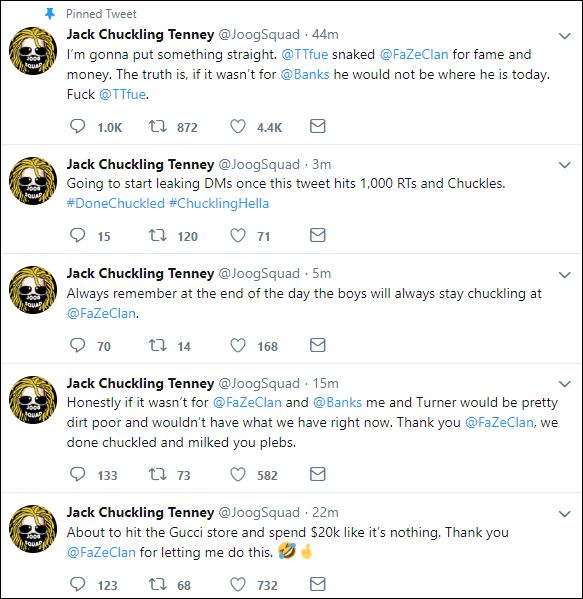
Task: Reply to the 'boys will always stay chuckling' tweet
Action: click(x=78, y=345)
